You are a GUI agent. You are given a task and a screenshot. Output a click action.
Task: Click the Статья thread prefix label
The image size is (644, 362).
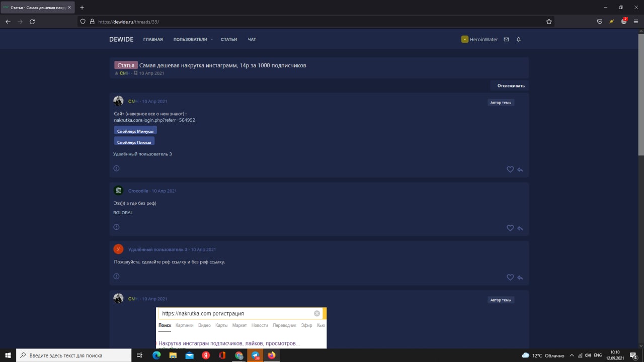126,65
